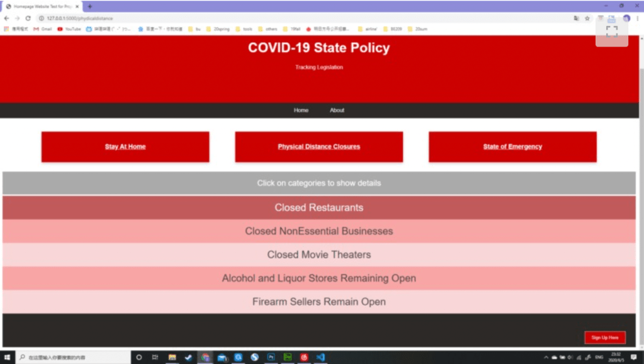The width and height of the screenshot is (644, 364).
Task: Go to Home in the navigation bar
Action: click(x=301, y=110)
